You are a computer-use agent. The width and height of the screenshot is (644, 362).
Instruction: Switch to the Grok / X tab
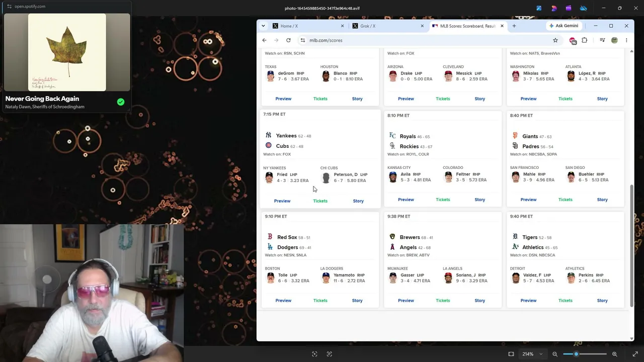coord(387,26)
